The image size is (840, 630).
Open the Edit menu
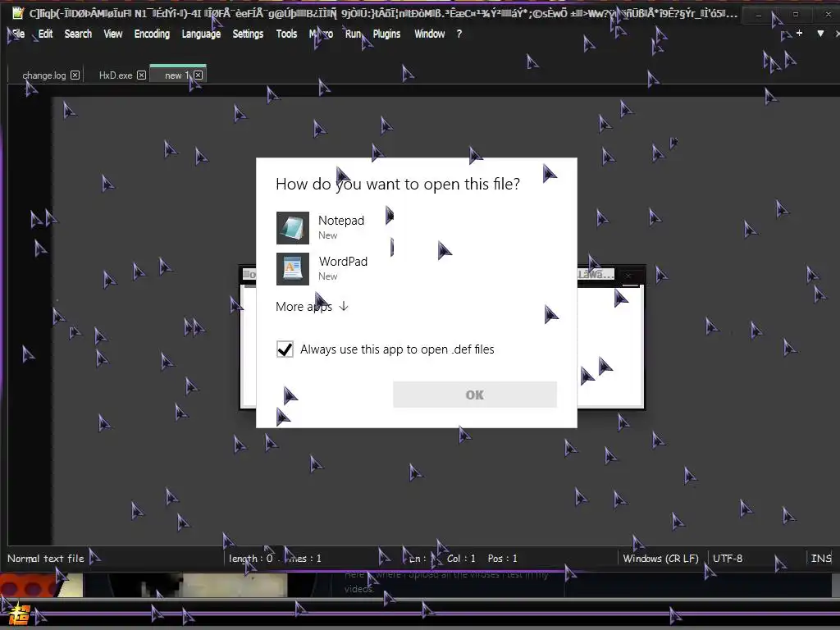(x=46, y=34)
